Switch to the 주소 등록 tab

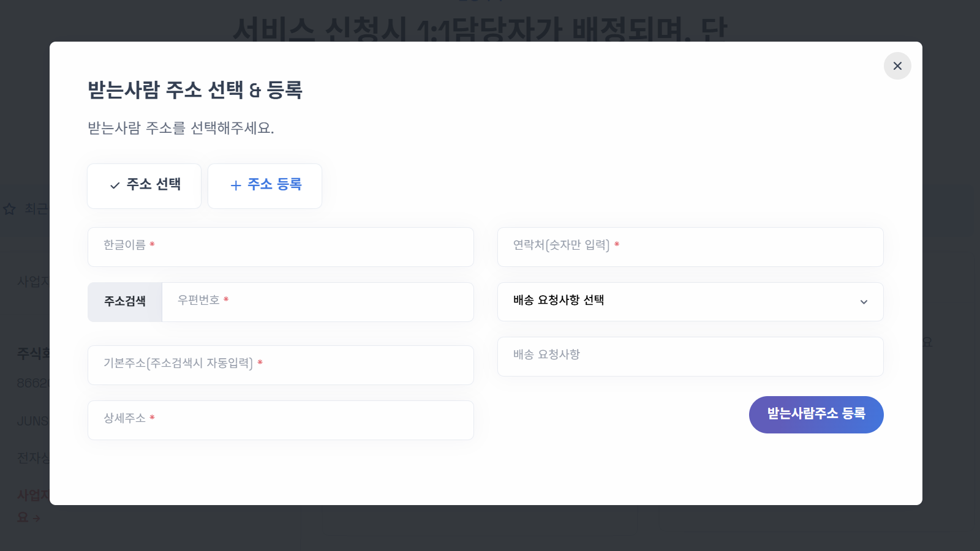tap(265, 186)
